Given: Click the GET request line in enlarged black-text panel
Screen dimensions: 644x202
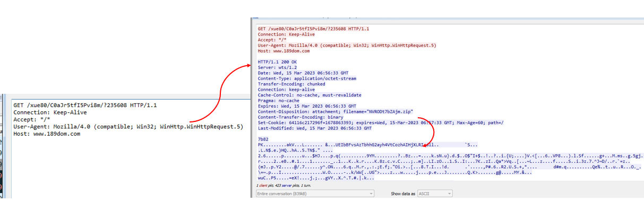Looking at the screenshot, I should coord(85,105).
